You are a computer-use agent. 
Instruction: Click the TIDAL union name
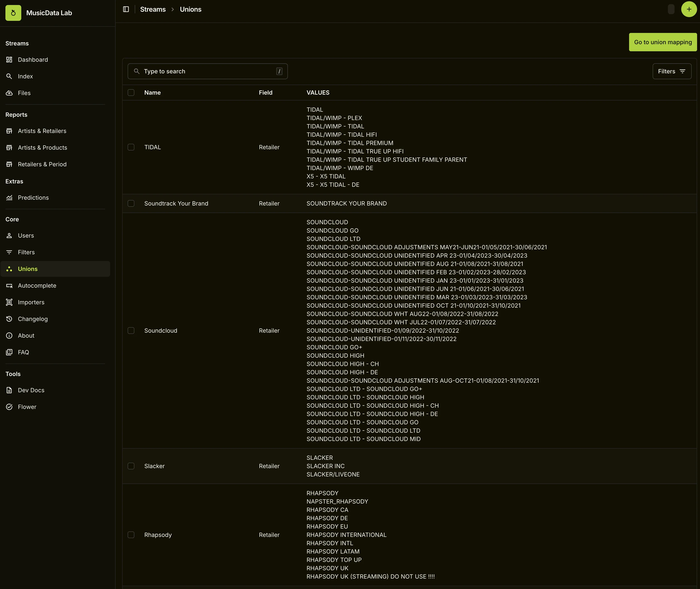152,147
